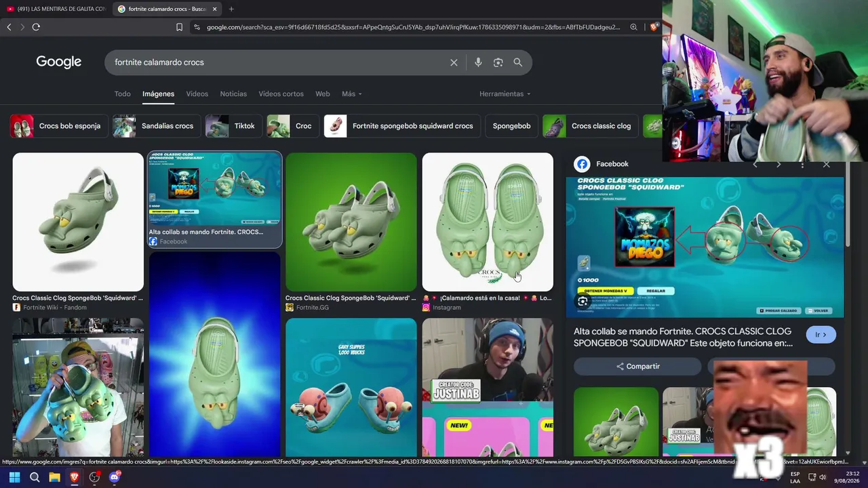Search inside preview image with lens icon
This screenshot has height=488, width=868.
tap(583, 302)
